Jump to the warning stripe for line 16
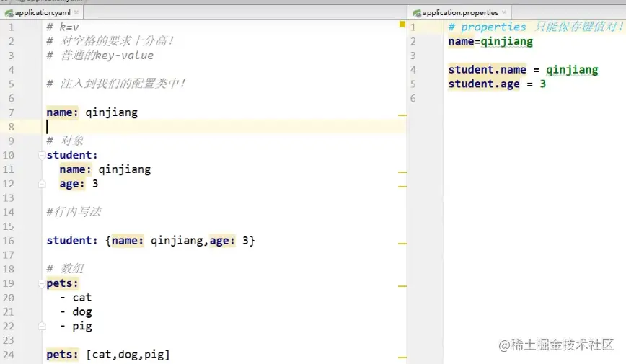Image resolution: width=626 pixels, height=364 pixels. (x=402, y=244)
